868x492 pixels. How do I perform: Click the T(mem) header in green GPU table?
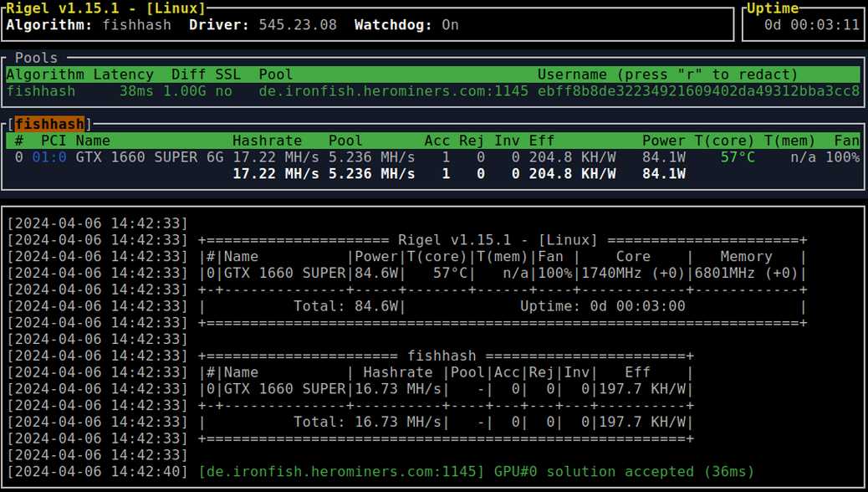(x=789, y=141)
